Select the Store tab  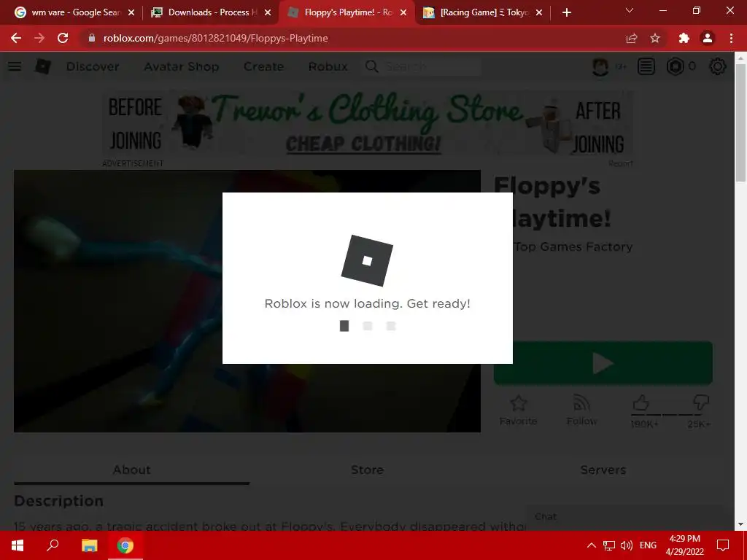[x=368, y=470]
